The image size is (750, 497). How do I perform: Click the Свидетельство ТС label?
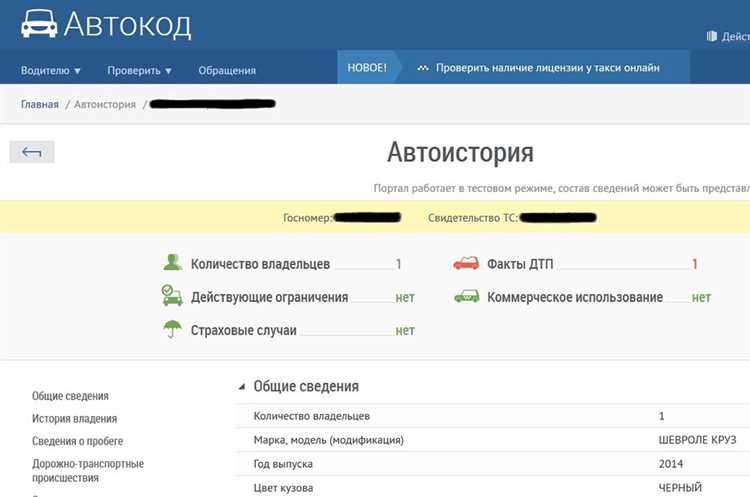click(473, 218)
